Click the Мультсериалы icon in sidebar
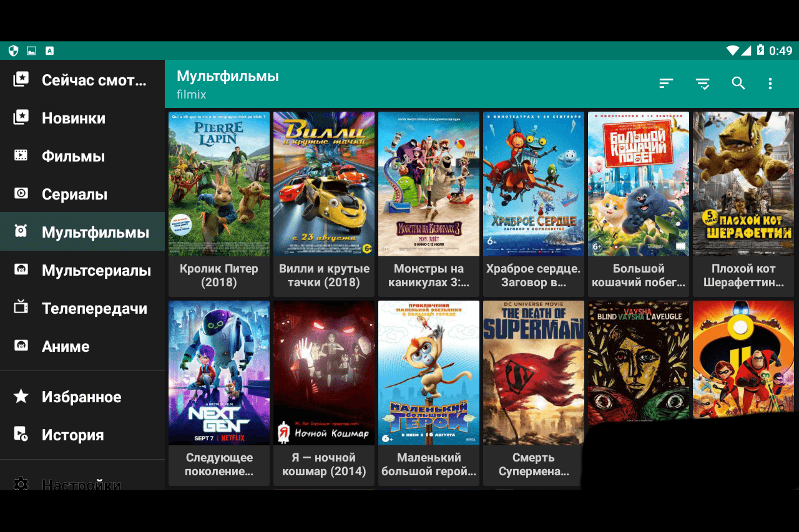The width and height of the screenshot is (799, 532). click(x=21, y=269)
